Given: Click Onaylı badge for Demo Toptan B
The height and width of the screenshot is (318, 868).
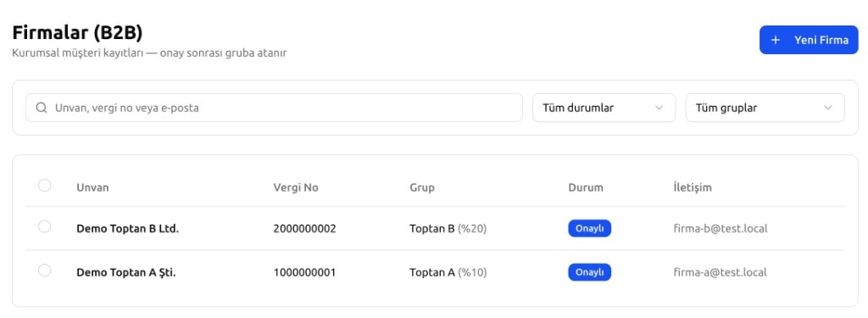Looking at the screenshot, I should [590, 228].
